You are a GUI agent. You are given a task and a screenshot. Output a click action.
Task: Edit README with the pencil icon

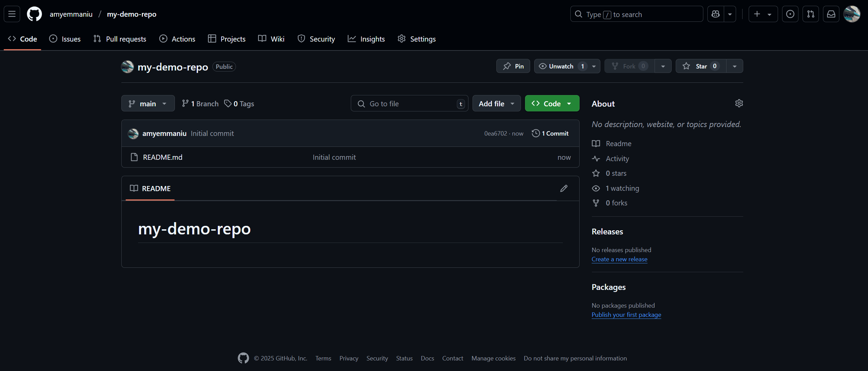point(564,188)
